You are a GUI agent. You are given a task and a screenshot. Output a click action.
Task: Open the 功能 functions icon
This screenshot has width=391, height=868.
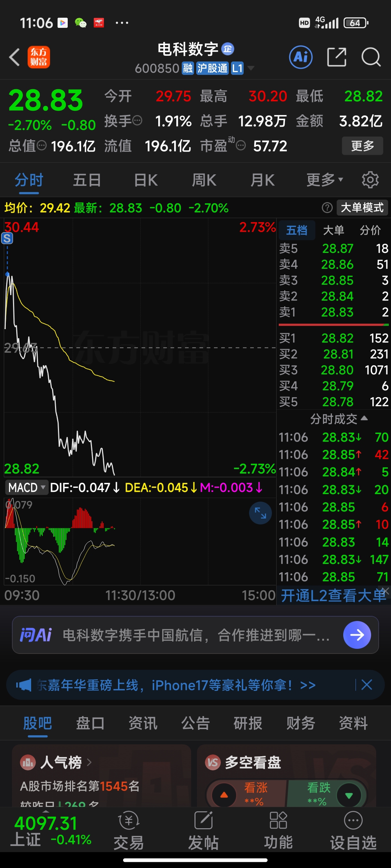278,831
